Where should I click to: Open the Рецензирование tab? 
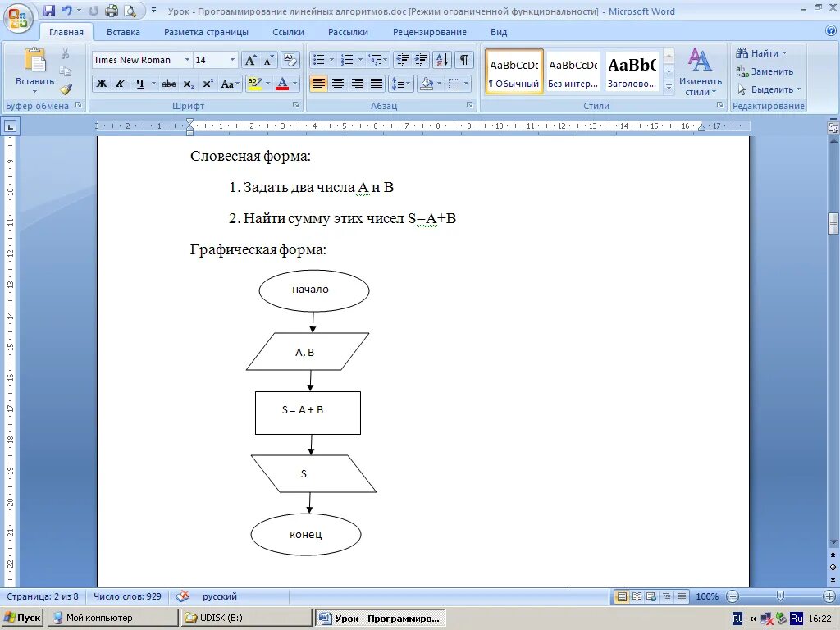(x=430, y=32)
